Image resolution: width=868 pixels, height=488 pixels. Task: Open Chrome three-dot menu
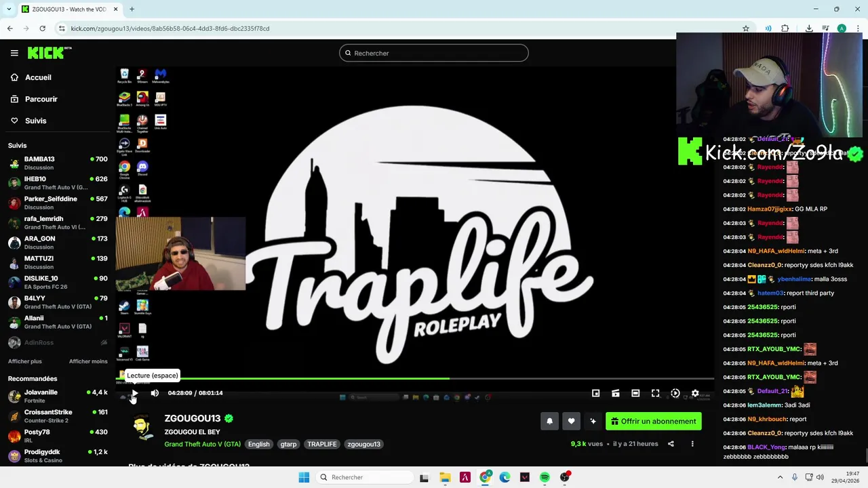click(x=857, y=28)
